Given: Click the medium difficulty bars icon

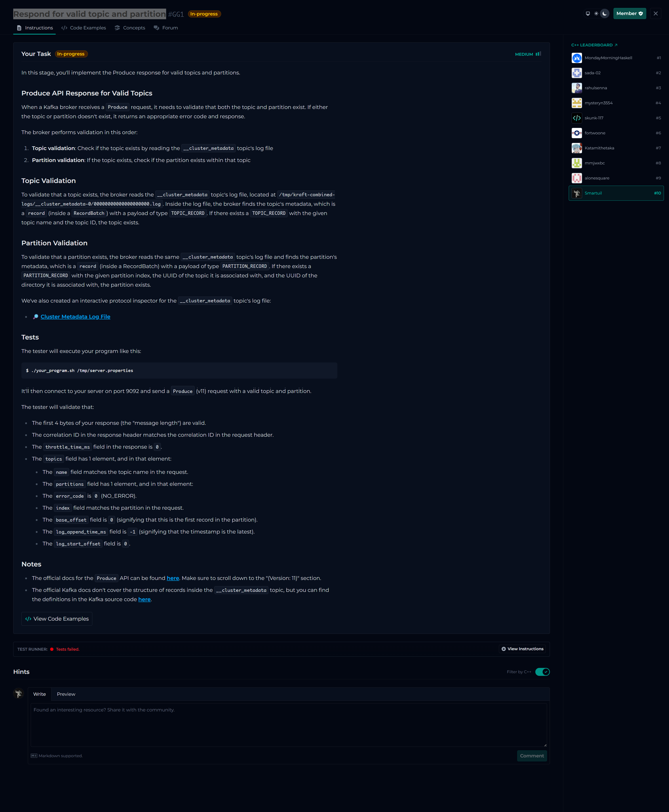Looking at the screenshot, I should 538,54.
